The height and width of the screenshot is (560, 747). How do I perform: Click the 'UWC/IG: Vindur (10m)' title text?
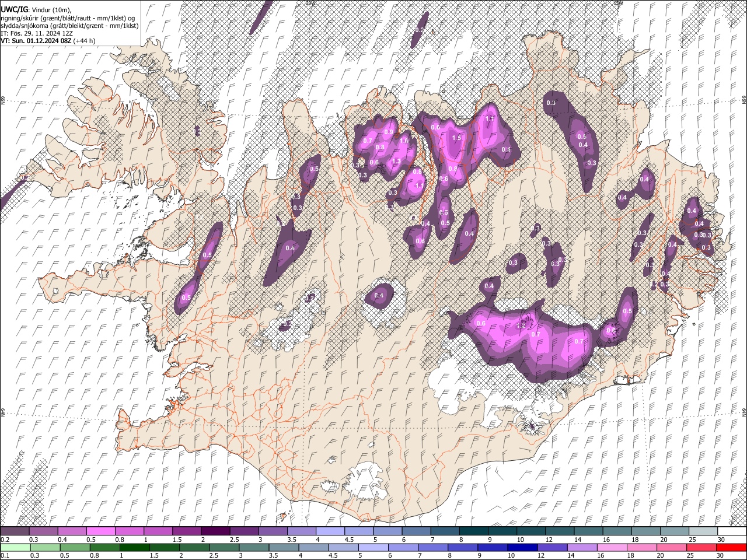(36, 10)
